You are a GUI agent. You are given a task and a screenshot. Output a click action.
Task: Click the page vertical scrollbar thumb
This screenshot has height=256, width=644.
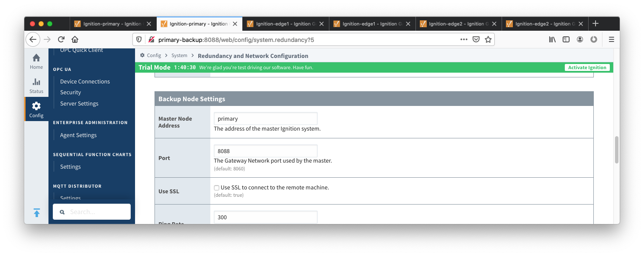(x=616, y=150)
